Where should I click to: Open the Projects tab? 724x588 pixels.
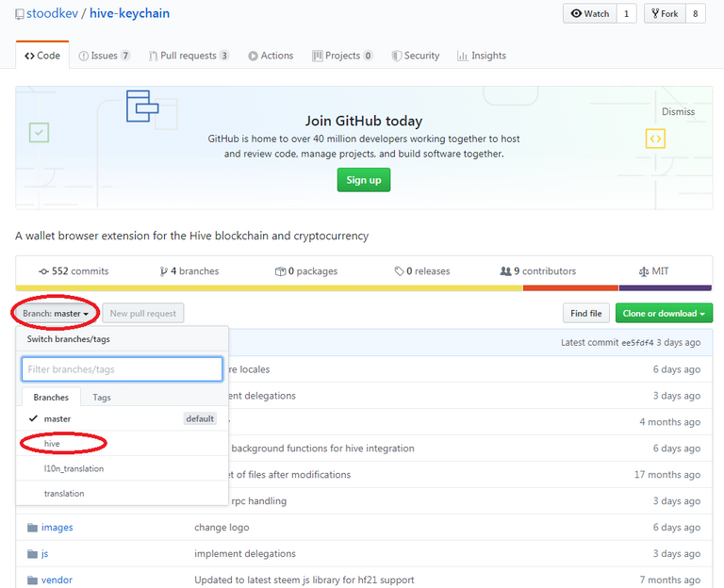tap(342, 56)
